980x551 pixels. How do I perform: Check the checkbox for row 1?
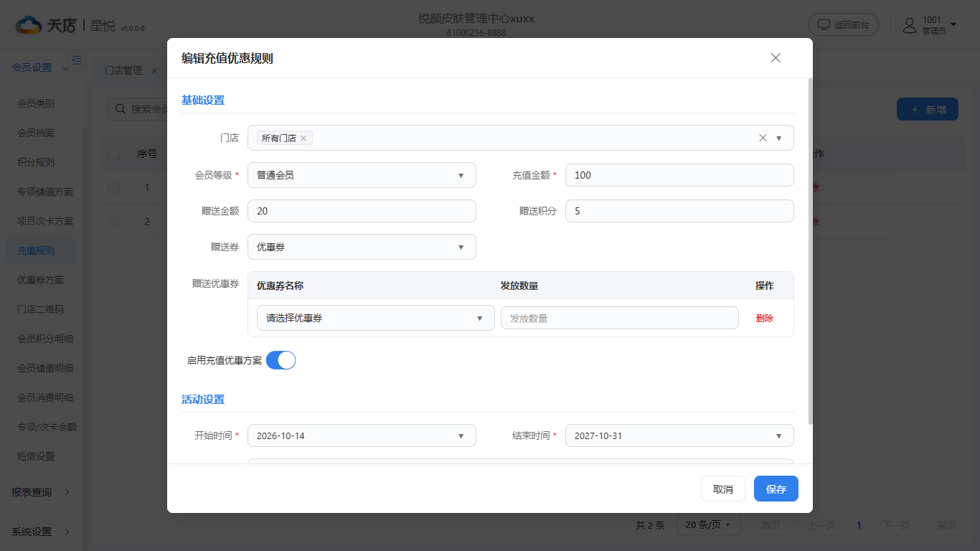(114, 187)
